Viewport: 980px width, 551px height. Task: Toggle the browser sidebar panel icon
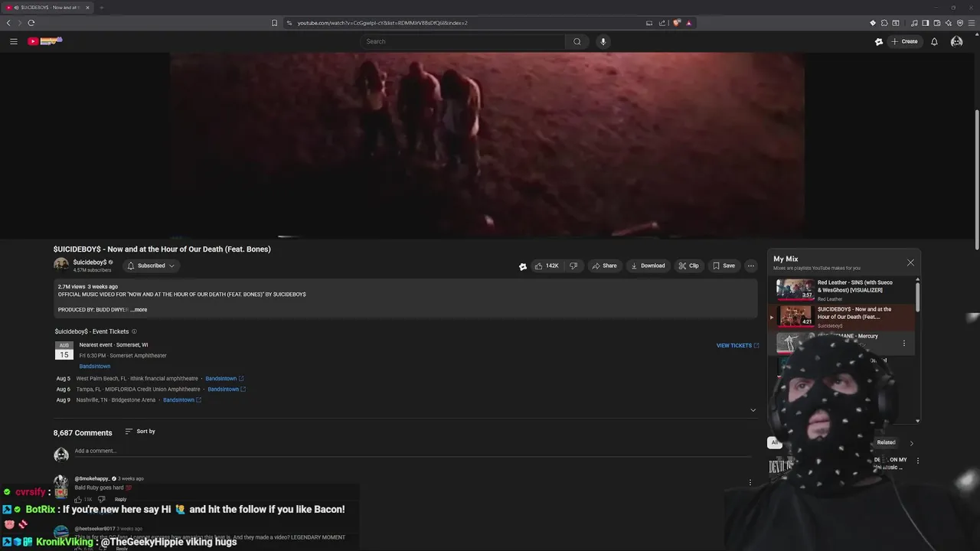pyautogui.click(x=926, y=23)
